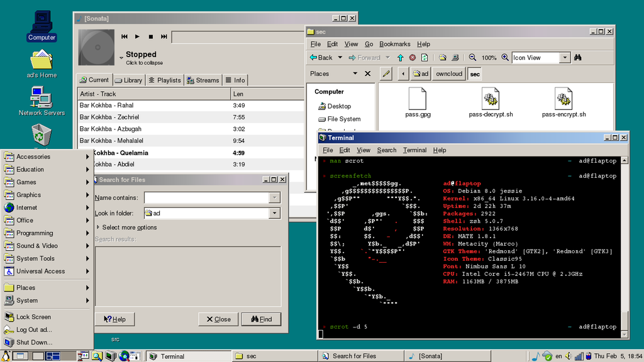The height and width of the screenshot is (362, 644).
Task: Open file search with the binoculars icon
Action: [577, 58]
